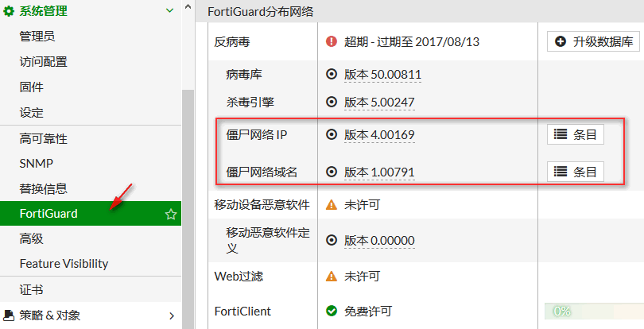
Task: Click 超期 - 过期至 2017/08/13 text
Action: [x=412, y=41]
